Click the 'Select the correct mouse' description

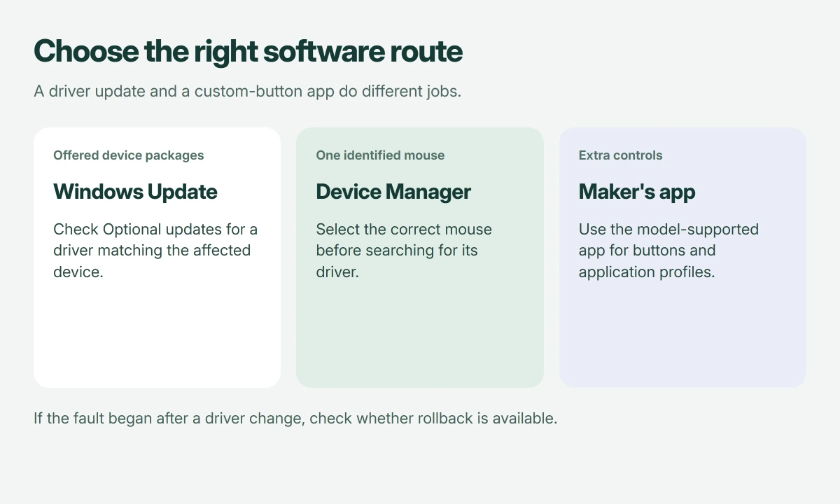tap(404, 251)
